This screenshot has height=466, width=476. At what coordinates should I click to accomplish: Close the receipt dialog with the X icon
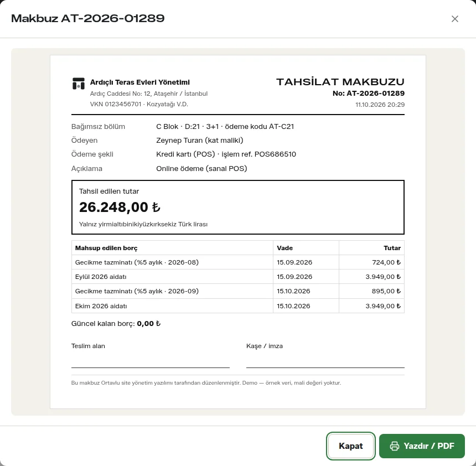pyautogui.click(x=454, y=19)
